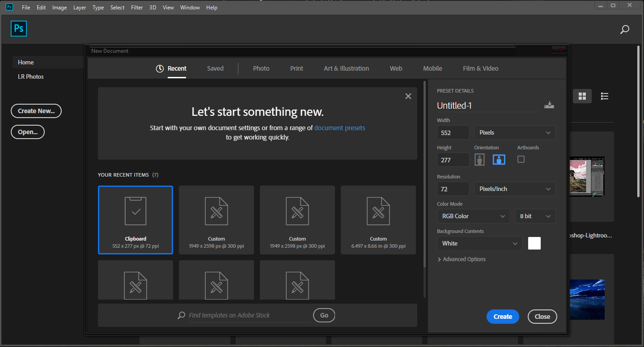Switch to the Print presets tab
Image resolution: width=644 pixels, height=347 pixels.
point(297,68)
